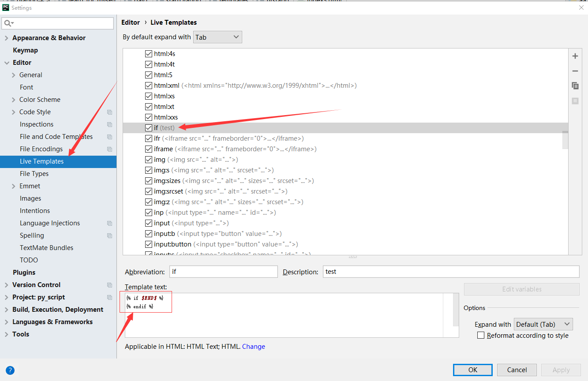
Task: Click the project-level icon beside Version Control
Action: point(109,285)
